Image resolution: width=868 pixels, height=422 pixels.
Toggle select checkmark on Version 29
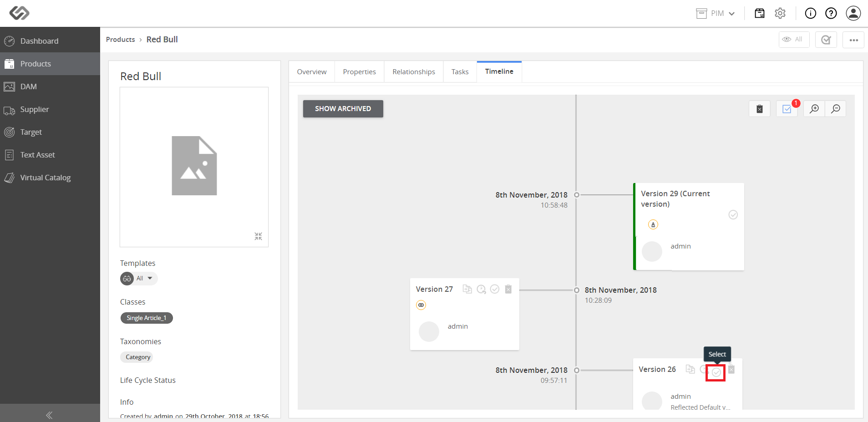click(x=733, y=215)
